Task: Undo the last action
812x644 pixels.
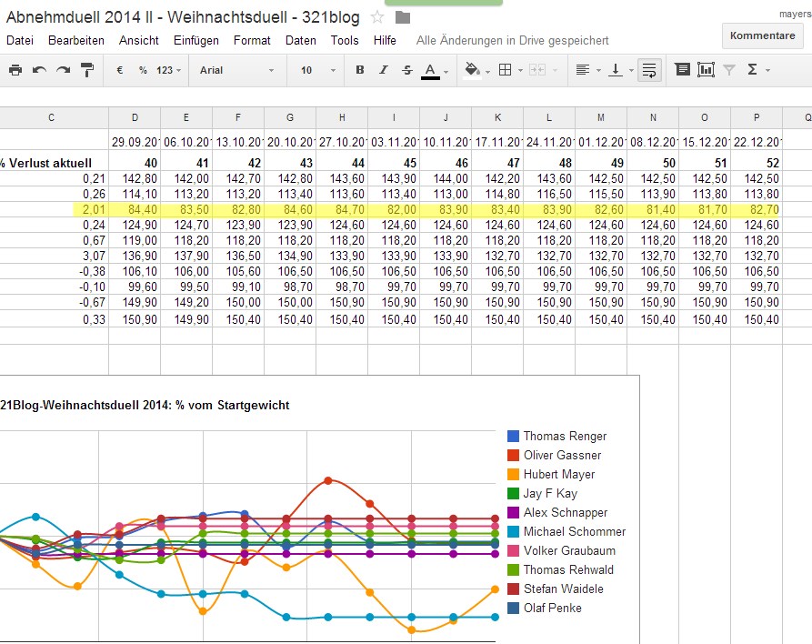Action: [x=39, y=70]
